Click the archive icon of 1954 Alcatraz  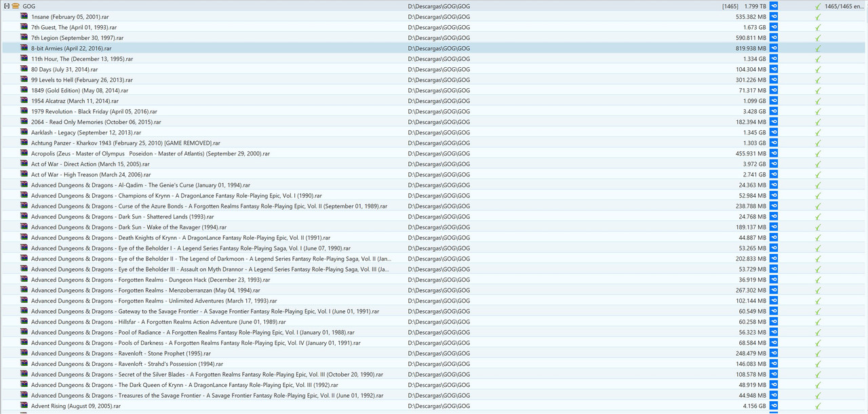[24, 100]
